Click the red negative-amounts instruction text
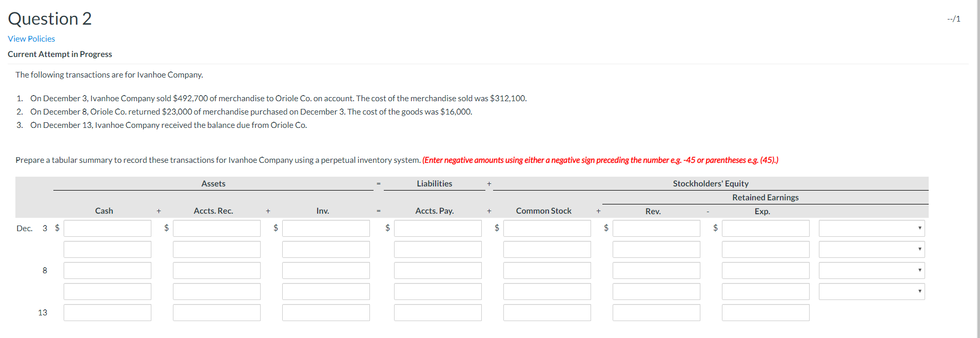Viewport: 980px width, 338px height. [x=600, y=160]
